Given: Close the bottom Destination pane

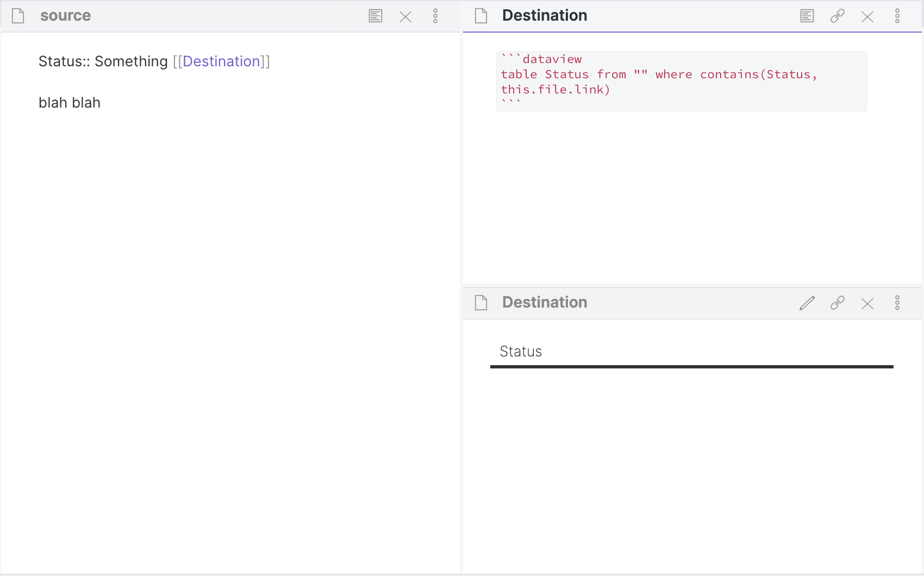Looking at the screenshot, I should pos(867,303).
